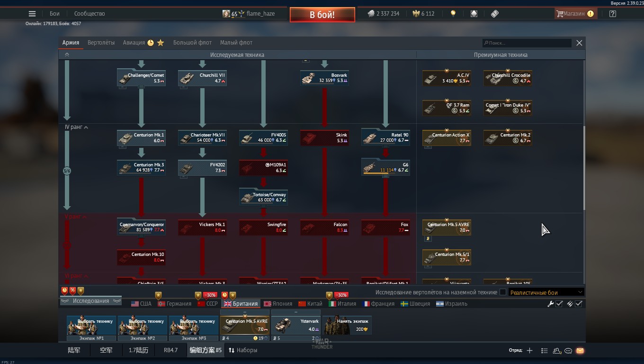Switch to the Вертолёты tab
Screen dimensions: 644x364
pos(101,43)
